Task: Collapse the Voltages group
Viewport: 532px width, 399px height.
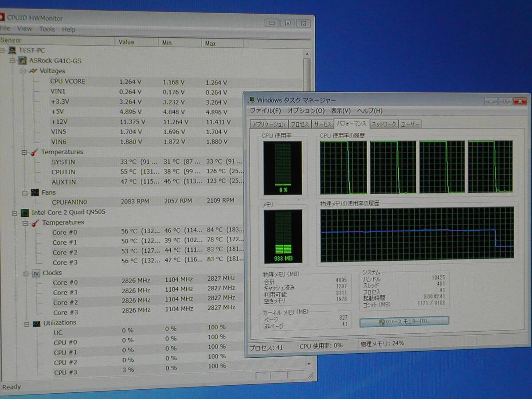Action: pyautogui.click(x=23, y=71)
